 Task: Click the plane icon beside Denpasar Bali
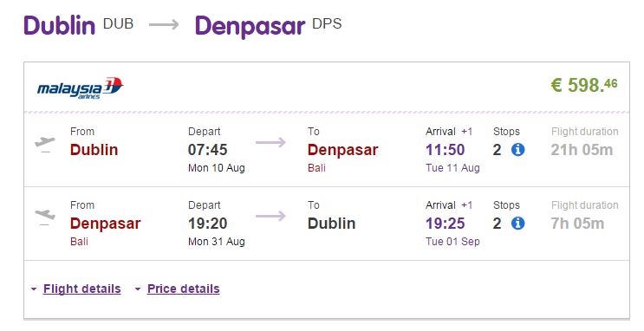(x=45, y=217)
